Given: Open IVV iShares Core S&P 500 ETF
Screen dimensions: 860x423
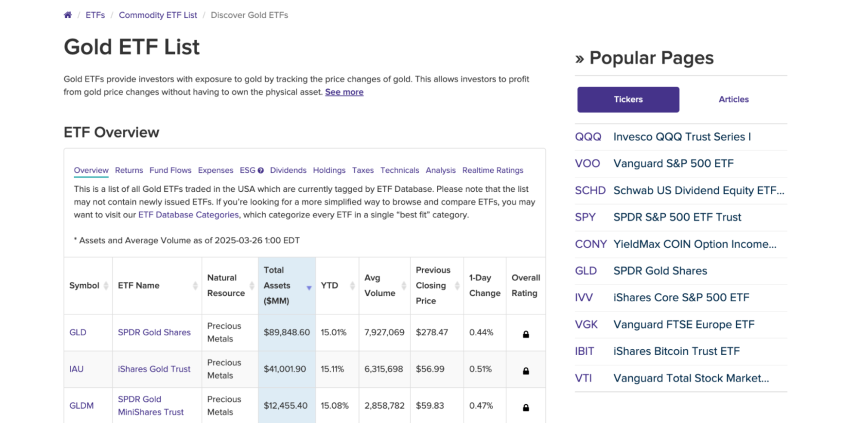Looking at the screenshot, I should [x=681, y=297].
